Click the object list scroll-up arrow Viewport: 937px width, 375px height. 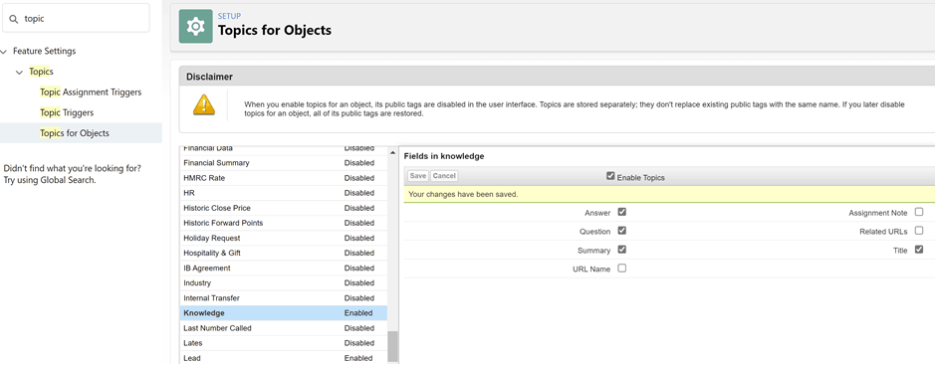pos(393,153)
